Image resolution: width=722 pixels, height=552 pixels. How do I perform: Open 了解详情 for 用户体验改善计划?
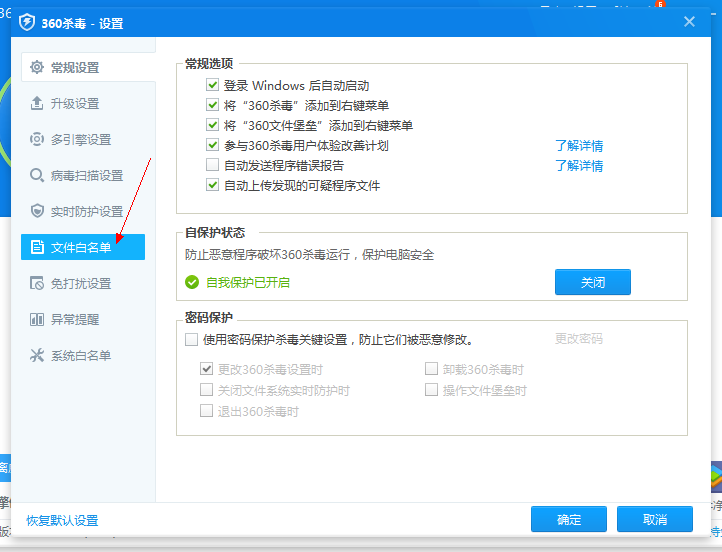(x=579, y=145)
